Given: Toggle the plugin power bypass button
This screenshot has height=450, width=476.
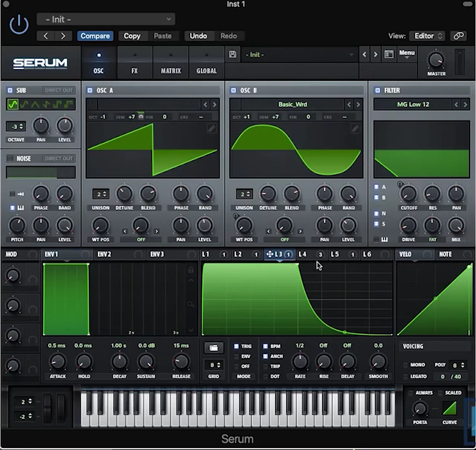Looking at the screenshot, I should coord(19,25).
